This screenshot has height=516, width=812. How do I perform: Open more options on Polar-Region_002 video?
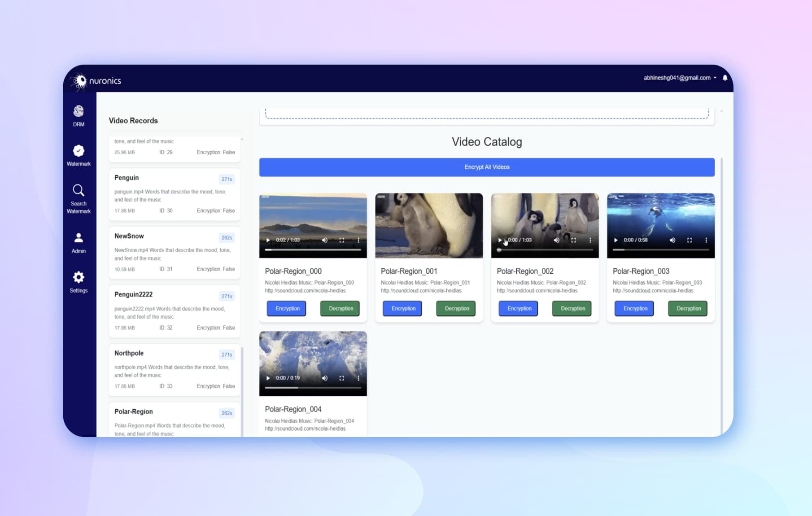[590, 240]
